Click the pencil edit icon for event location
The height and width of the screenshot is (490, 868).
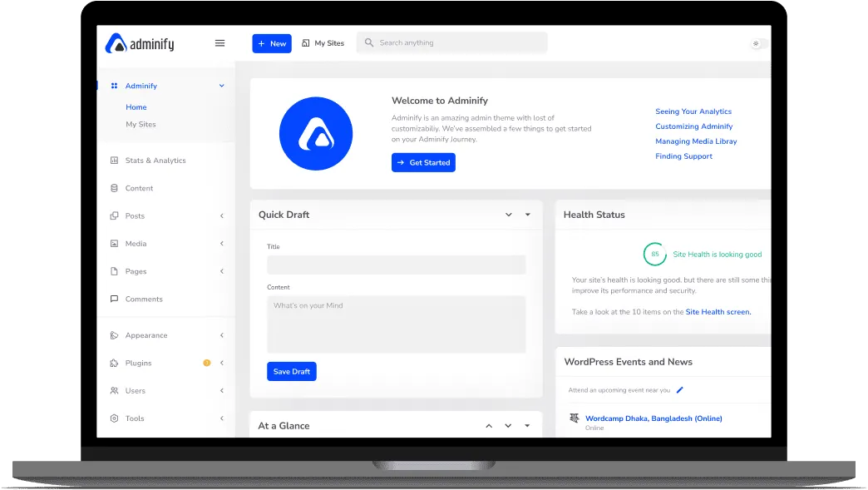pos(680,390)
